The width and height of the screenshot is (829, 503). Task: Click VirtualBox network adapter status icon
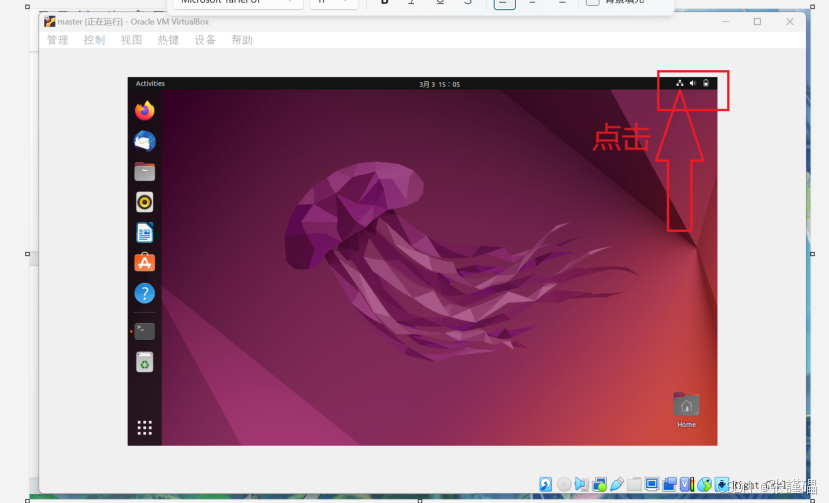tap(599, 484)
